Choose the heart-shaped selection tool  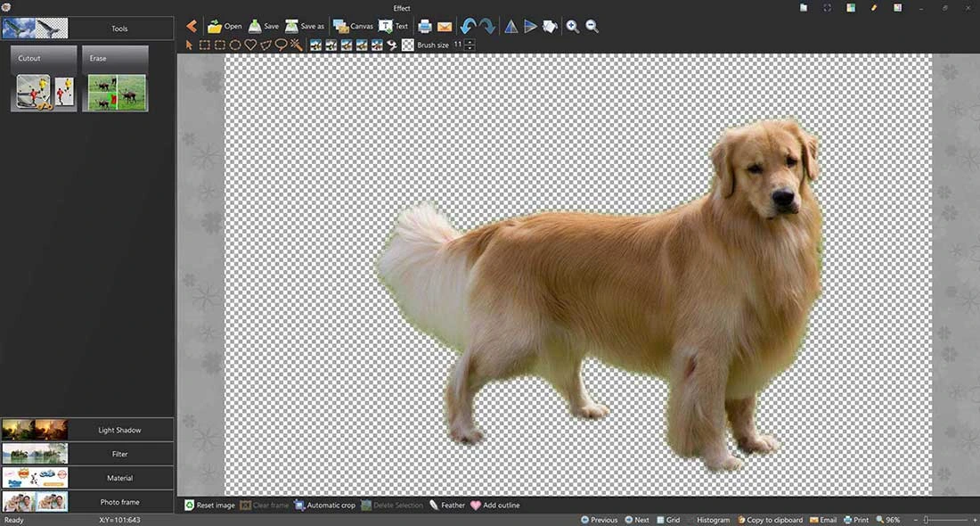tap(250, 45)
